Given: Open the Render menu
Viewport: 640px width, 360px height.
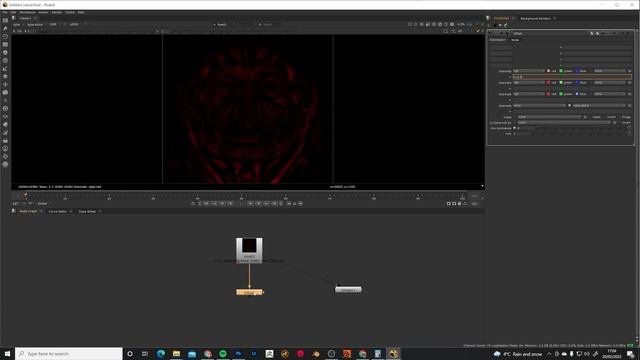Looking at the screenshot, I should [57, 12].
